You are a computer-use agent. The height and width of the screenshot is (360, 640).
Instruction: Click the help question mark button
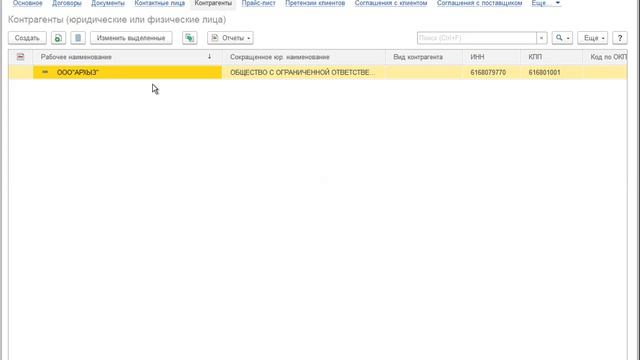tap(620, 38)
